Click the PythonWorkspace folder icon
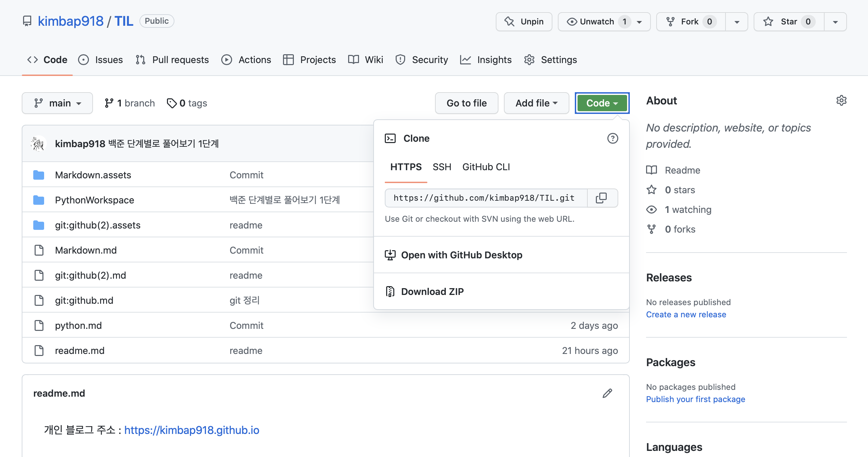The width and height of the screenshot is (868, 457). (x=39, y=200)
